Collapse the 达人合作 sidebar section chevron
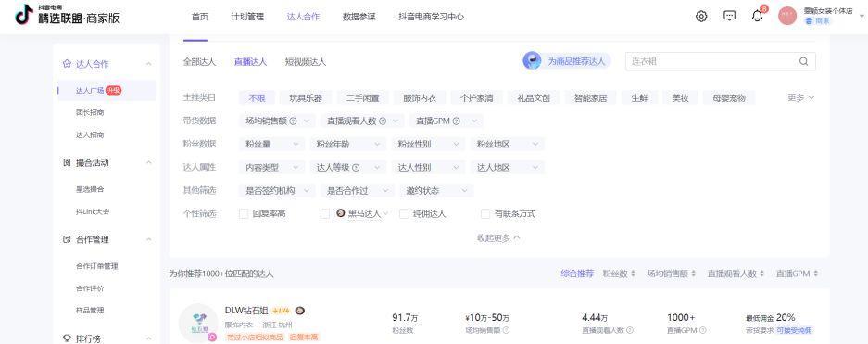868x344 pixels. (148, 64)
